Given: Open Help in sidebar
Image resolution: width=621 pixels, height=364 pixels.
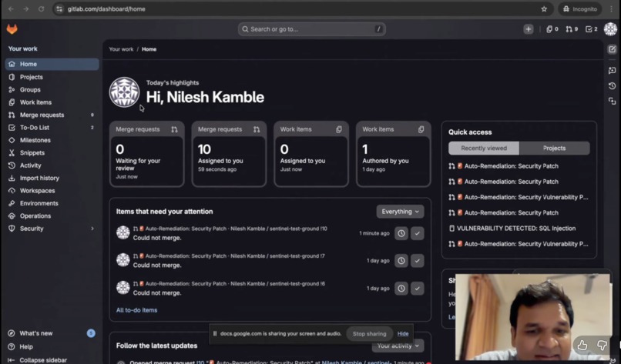Looking at the screenshot, I should 52,346.
